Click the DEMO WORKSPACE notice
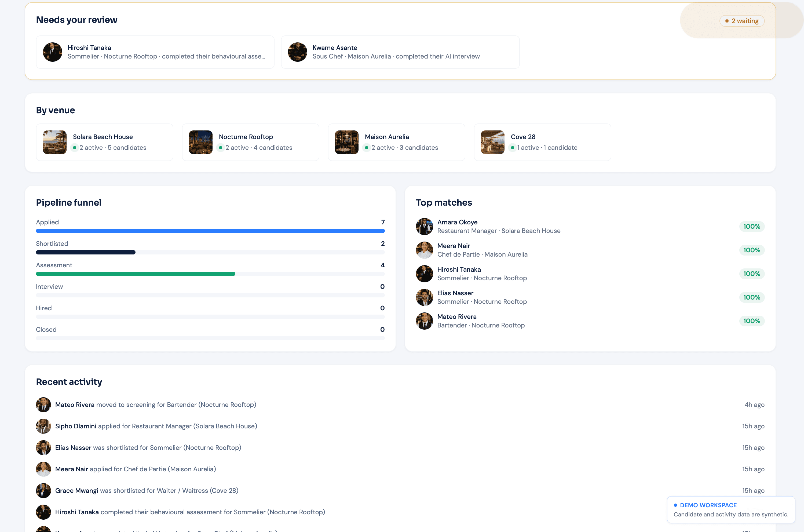Screen dimensions: 804x532 click(x=731, y=510)
